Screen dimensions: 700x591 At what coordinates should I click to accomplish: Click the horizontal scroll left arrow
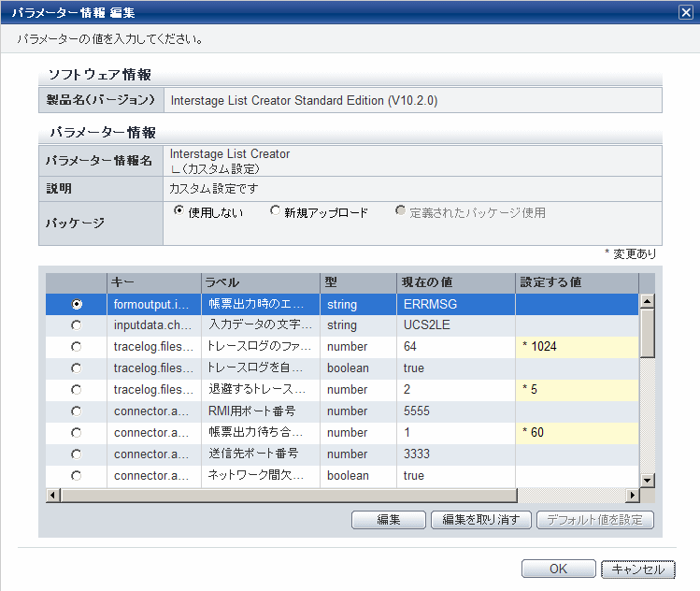[53, 495]
